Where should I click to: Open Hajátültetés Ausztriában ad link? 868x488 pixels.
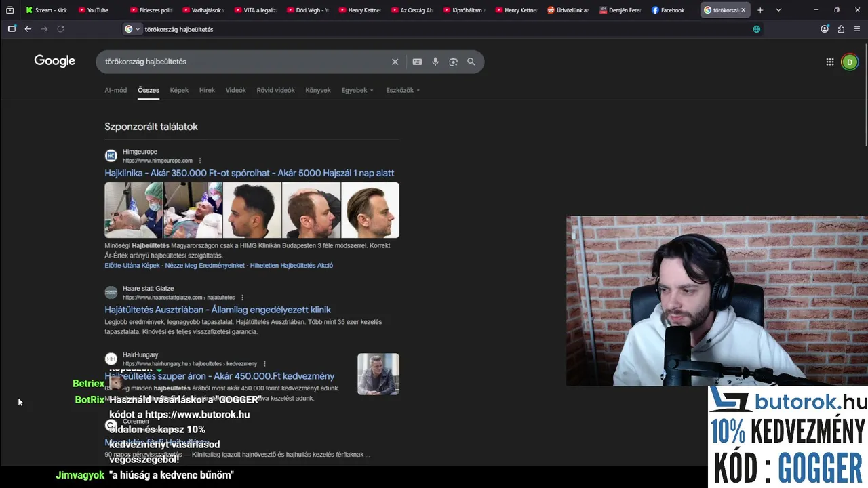click(x=218, y=310)
